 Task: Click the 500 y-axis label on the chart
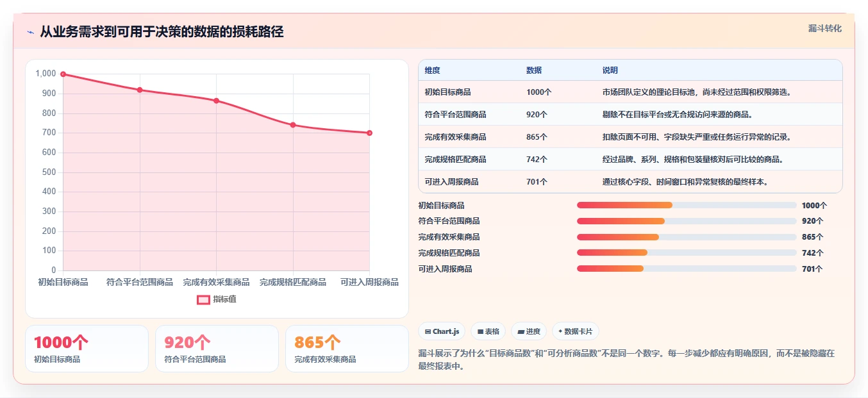point(49,172)
